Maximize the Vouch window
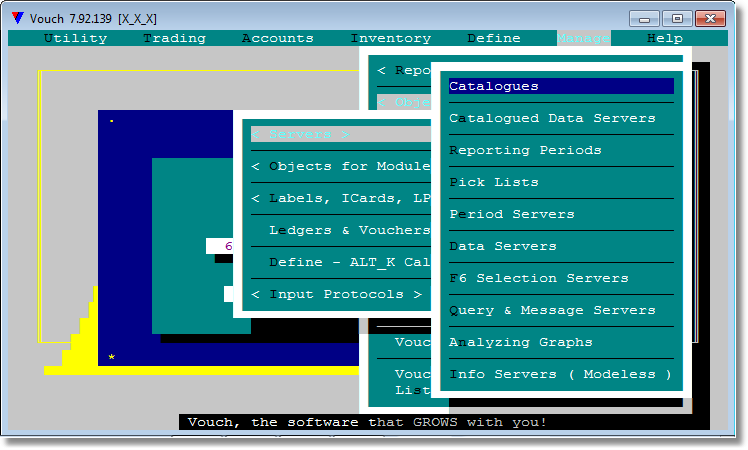The width and height of the screenshot is (748, 450). 677,19
